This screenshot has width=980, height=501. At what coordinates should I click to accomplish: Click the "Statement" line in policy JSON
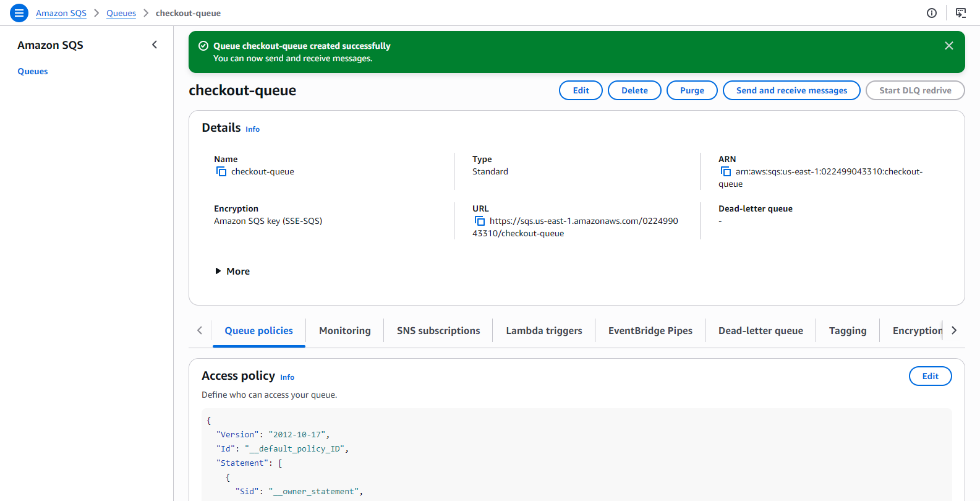[249, 463]
